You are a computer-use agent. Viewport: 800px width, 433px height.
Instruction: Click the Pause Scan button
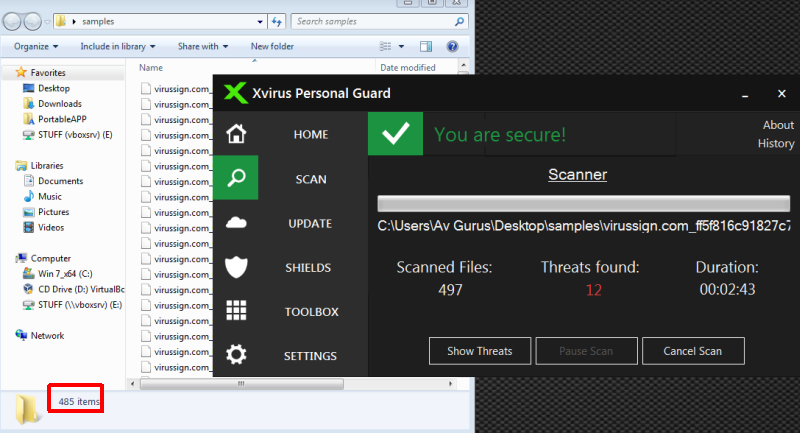click(586, 351)
